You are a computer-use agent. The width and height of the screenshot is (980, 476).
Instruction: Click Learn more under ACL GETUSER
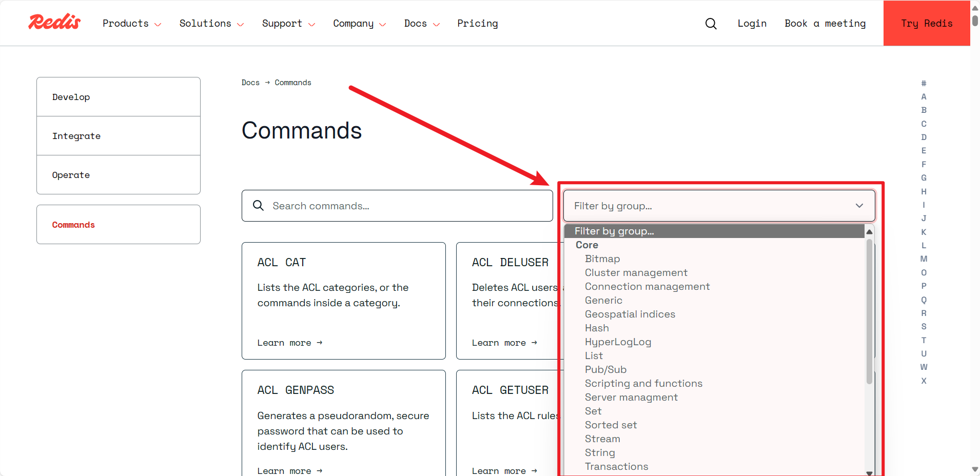click(504, 471)
